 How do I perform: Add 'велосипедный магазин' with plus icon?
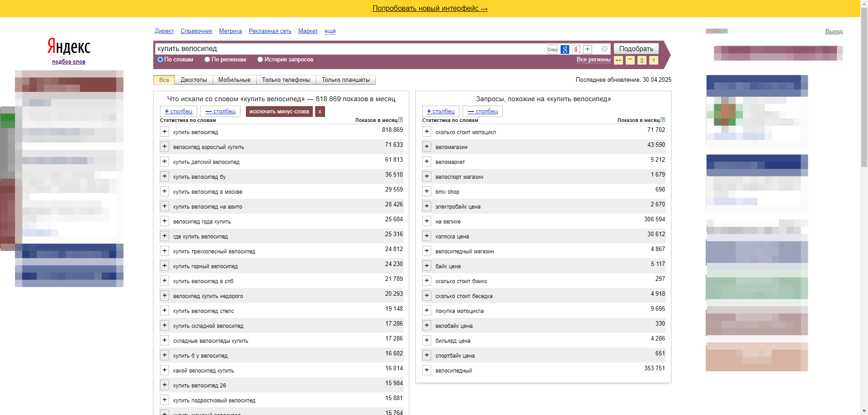tap(427, 251)
